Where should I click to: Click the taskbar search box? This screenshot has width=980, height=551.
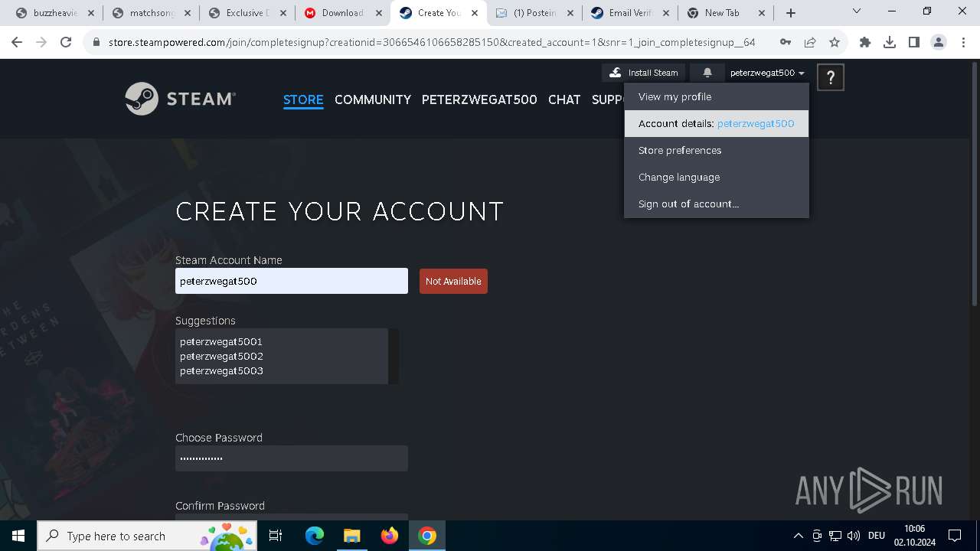click(147, 536)
